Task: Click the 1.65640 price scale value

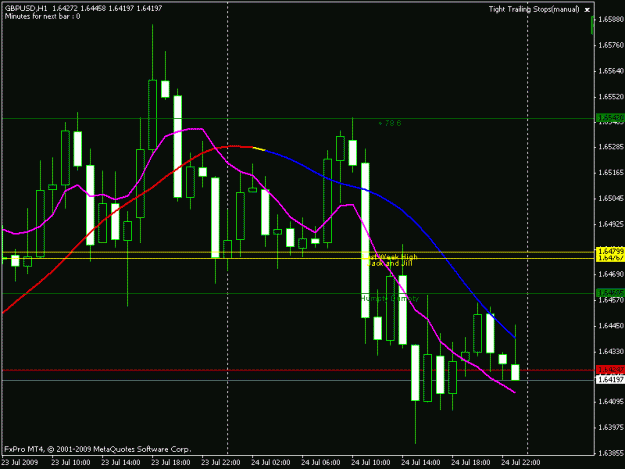Action: point(611,71)
